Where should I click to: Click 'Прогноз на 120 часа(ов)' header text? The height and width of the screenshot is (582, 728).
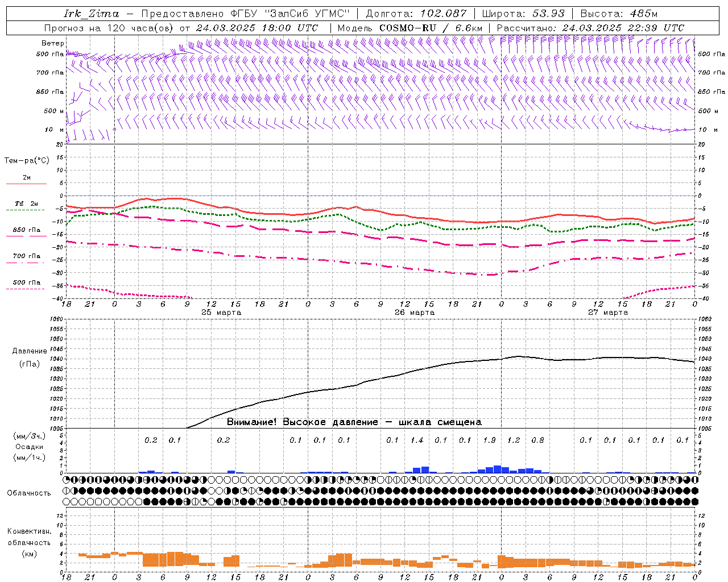(x=109, y=28)
